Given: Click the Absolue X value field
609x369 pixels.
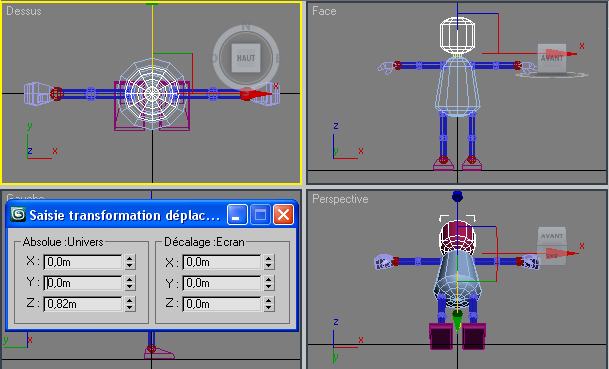Looking at the screenshot, I should point(83,262).
